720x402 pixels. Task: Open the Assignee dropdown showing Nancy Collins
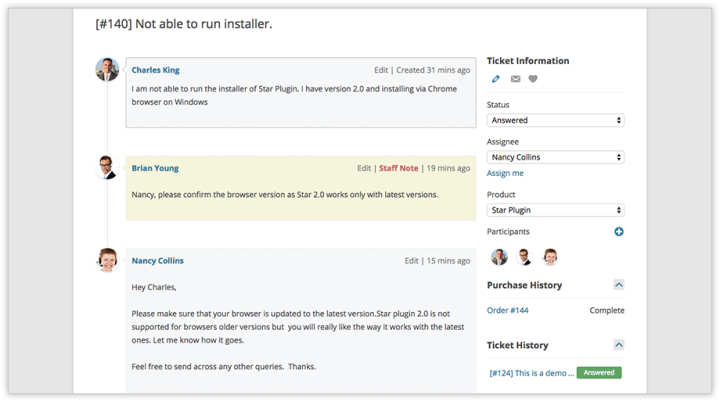click(556, 157)
